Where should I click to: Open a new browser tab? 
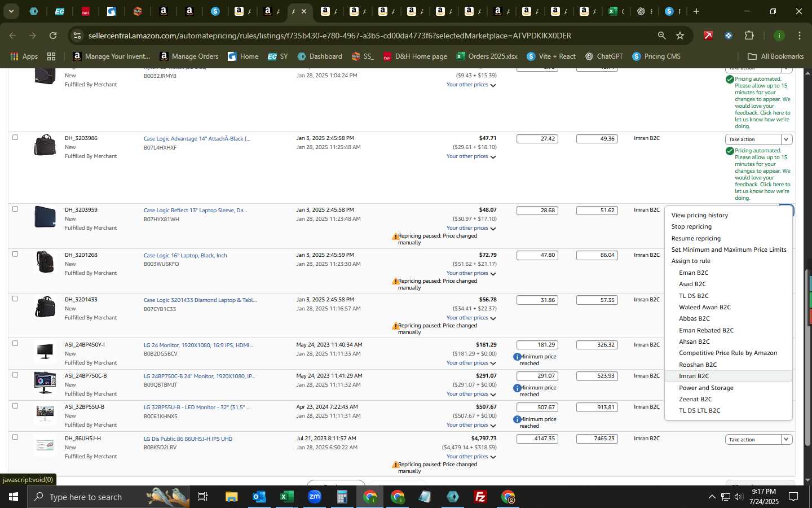coord(696,11)
